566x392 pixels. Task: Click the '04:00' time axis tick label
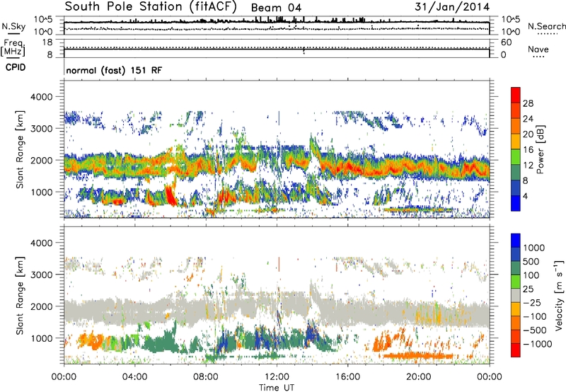(x=134, y=377)
